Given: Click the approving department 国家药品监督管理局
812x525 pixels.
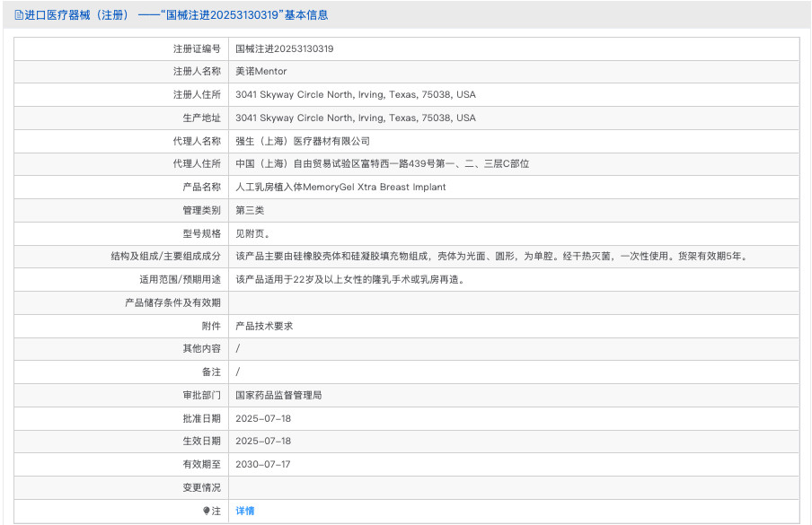Looking at the screenshot, I should pyautogui.click(x=278, y=395).
